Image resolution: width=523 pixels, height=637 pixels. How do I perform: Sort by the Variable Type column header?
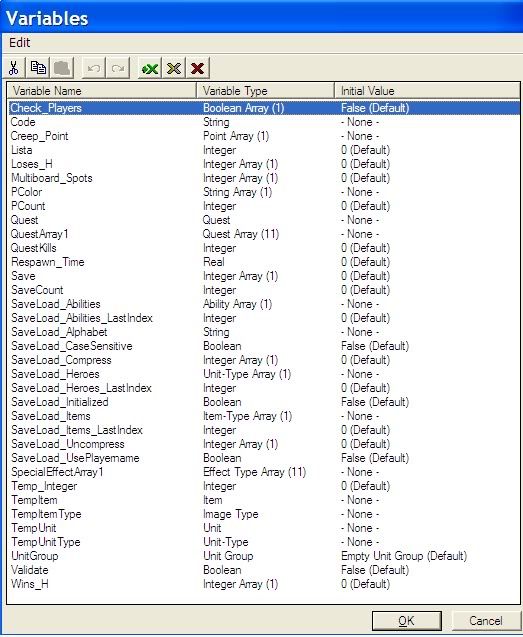click(x=265, y=91)
